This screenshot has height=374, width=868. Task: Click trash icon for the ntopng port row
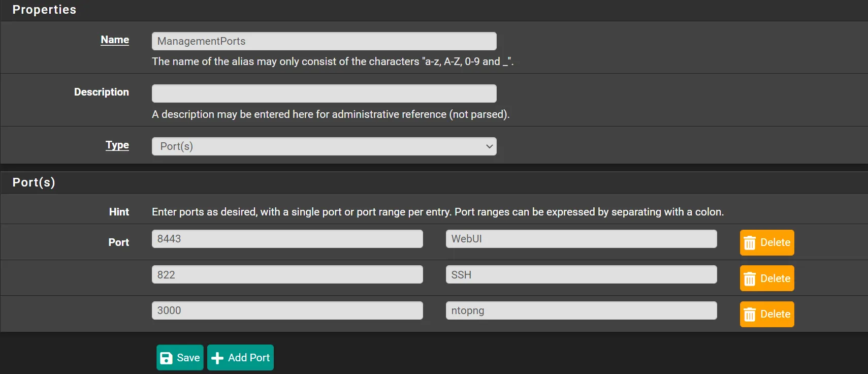pyautogui.click(x=750, y=315)
